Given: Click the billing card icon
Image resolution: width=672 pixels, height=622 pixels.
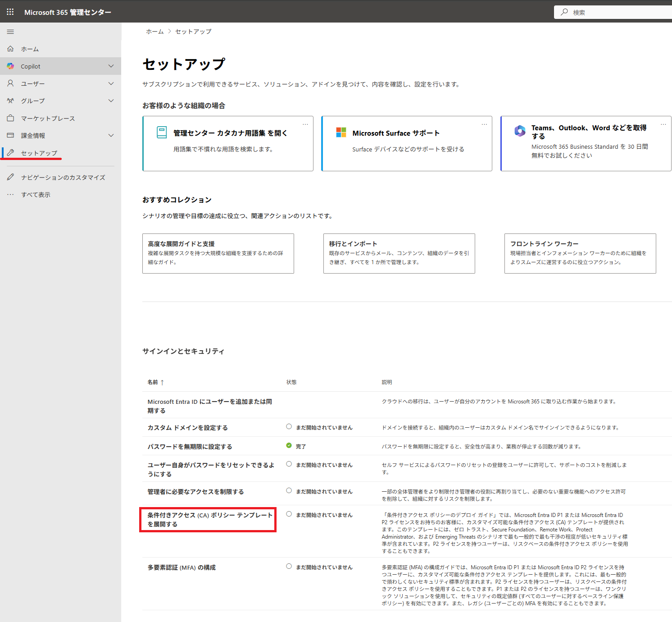Looking at the screenshot, I should tap(10, 135).
